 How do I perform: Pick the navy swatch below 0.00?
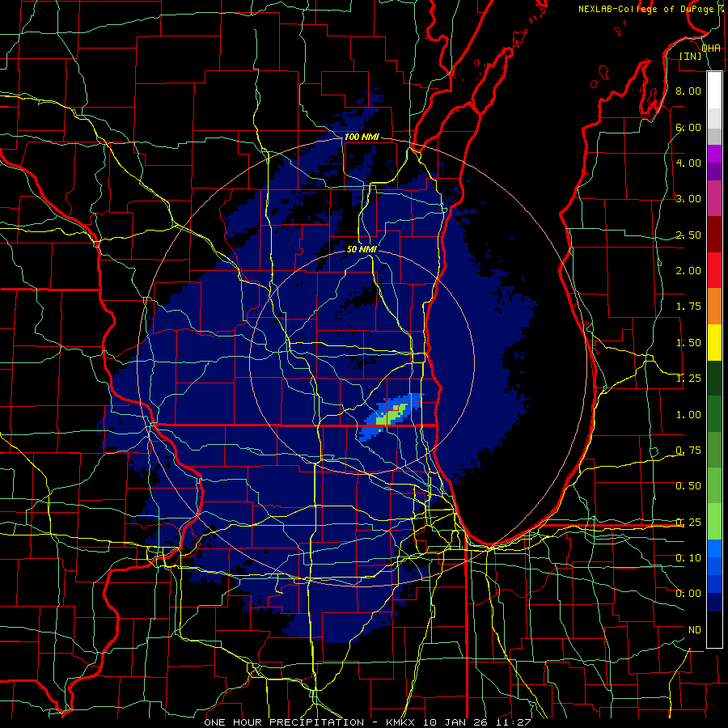(714, 603)
